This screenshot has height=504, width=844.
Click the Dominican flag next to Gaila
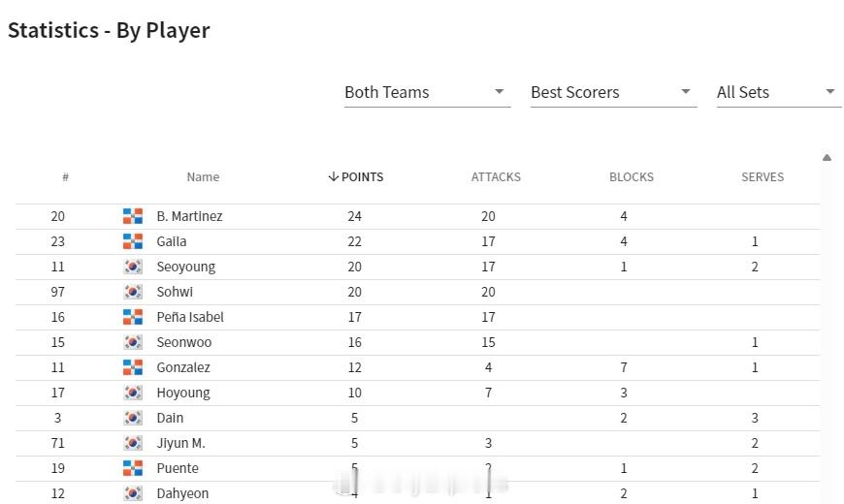pos(132,241)
